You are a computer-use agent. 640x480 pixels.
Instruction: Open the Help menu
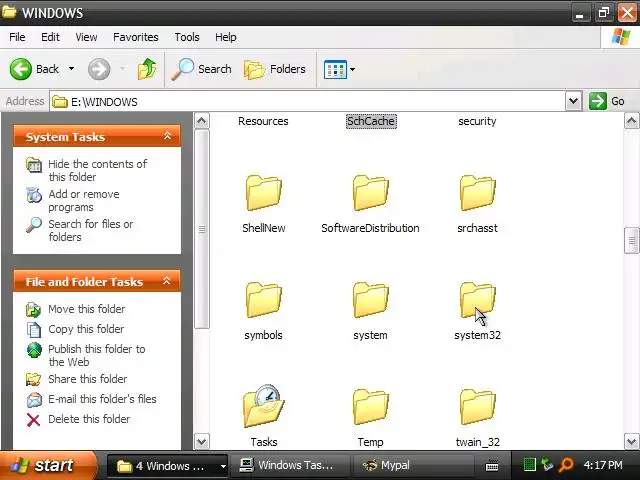point(226,37)
